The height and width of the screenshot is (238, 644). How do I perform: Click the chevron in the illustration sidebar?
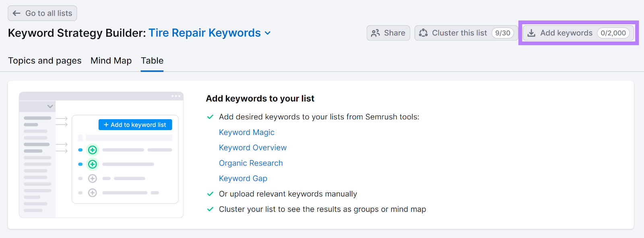(50, 106)
